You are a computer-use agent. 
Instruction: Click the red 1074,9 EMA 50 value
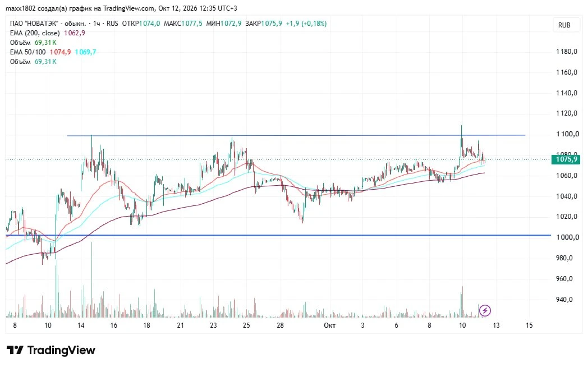click(x=61, y=52)
